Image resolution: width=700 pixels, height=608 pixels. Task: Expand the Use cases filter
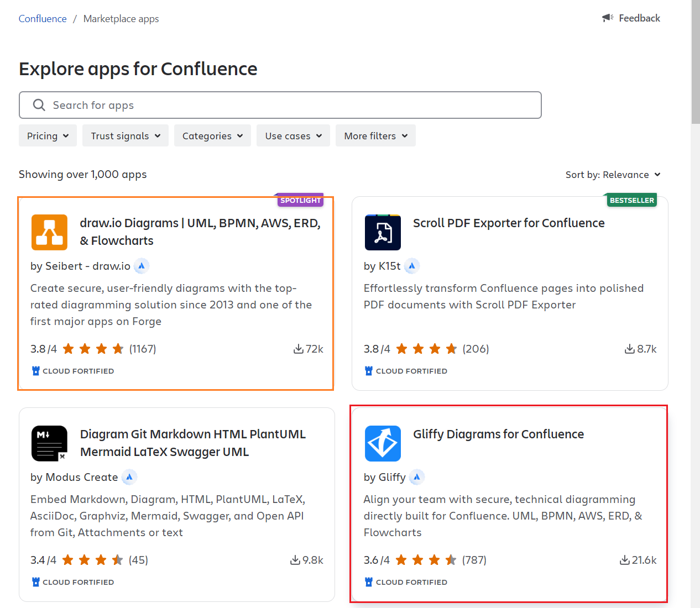[293, 135]
